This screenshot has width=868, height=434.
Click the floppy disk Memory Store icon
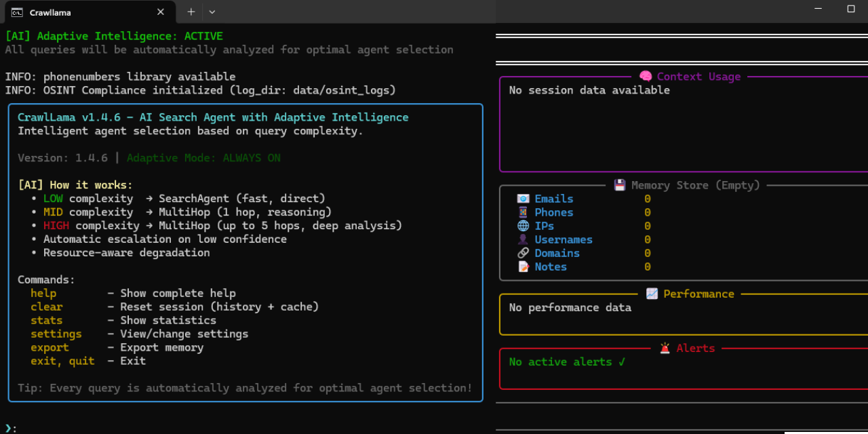tap(620, 185)
